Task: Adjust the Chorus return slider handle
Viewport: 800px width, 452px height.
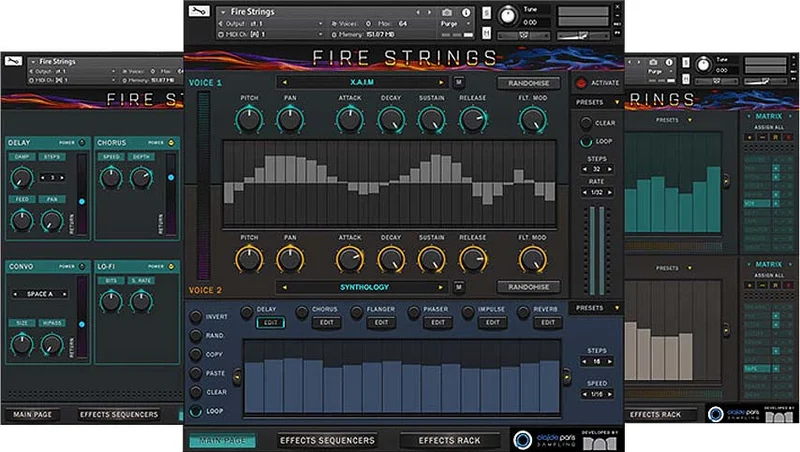Action: coord(171,178)
